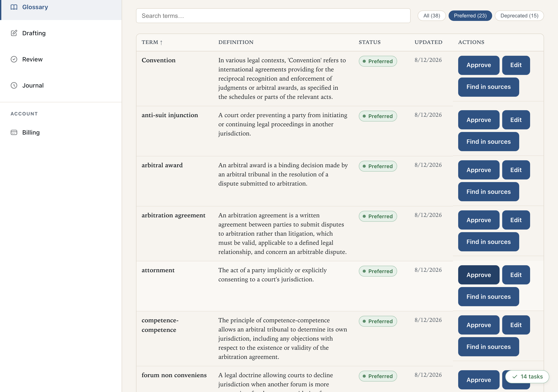Click the anti-suit injunction definition text
Image resolution: width=558 pixels, height=392 pixels.
coord(283,124)
